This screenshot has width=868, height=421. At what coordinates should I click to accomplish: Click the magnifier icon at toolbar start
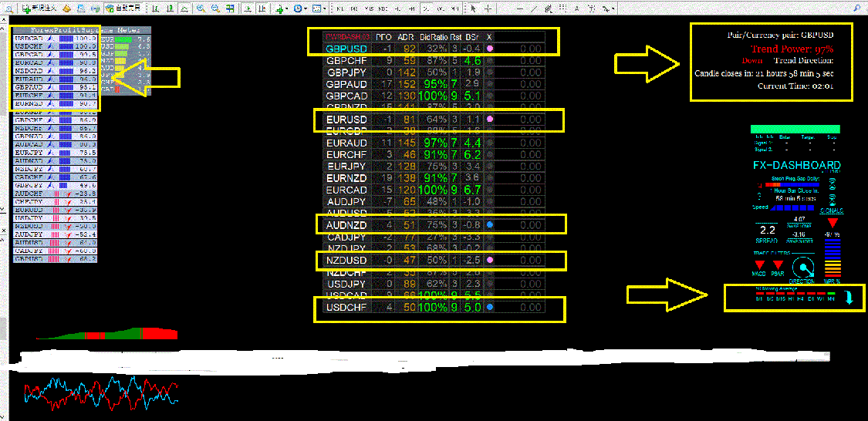pos(8,8)
